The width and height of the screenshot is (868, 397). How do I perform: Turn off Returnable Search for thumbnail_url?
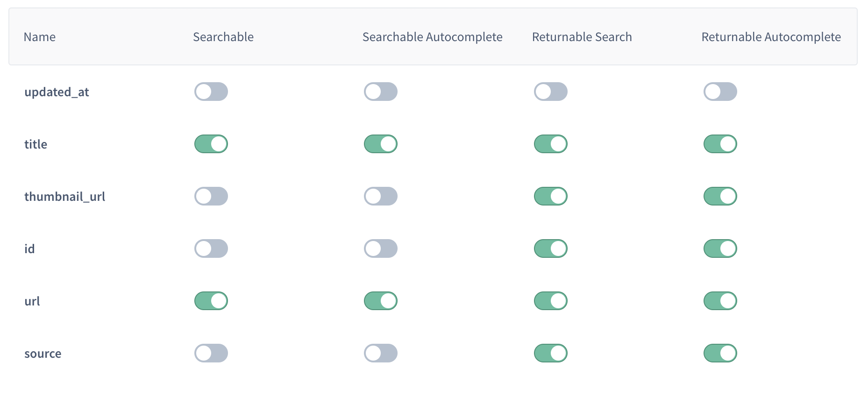pos(551,196)
